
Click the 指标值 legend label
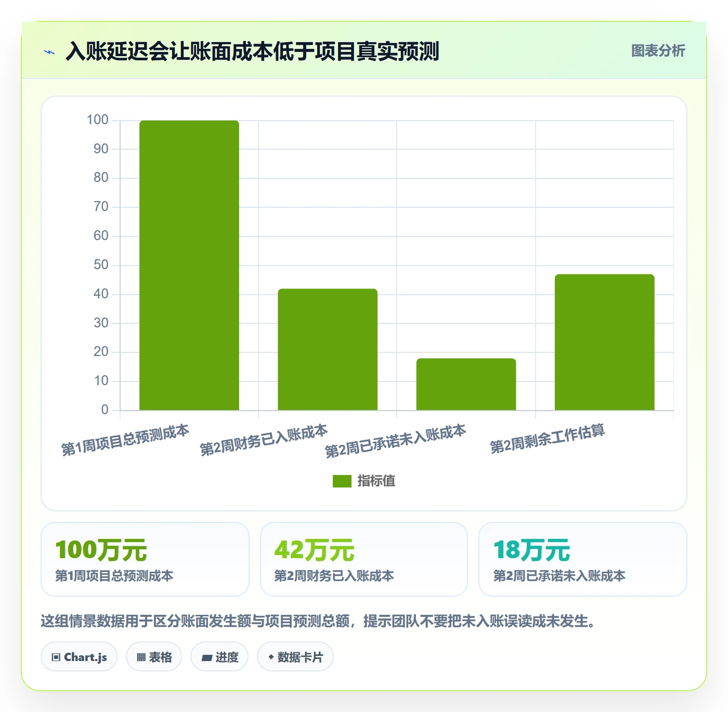(376, 481)
